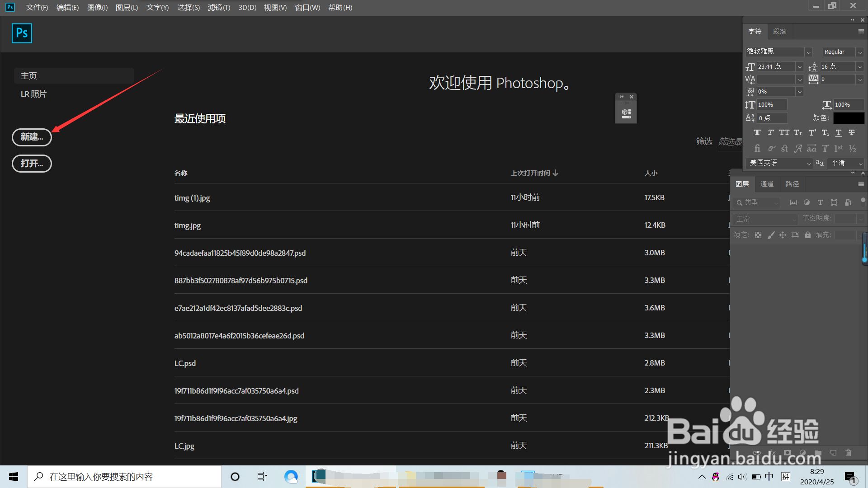Toggle titling alternates icon

point(825,148)
